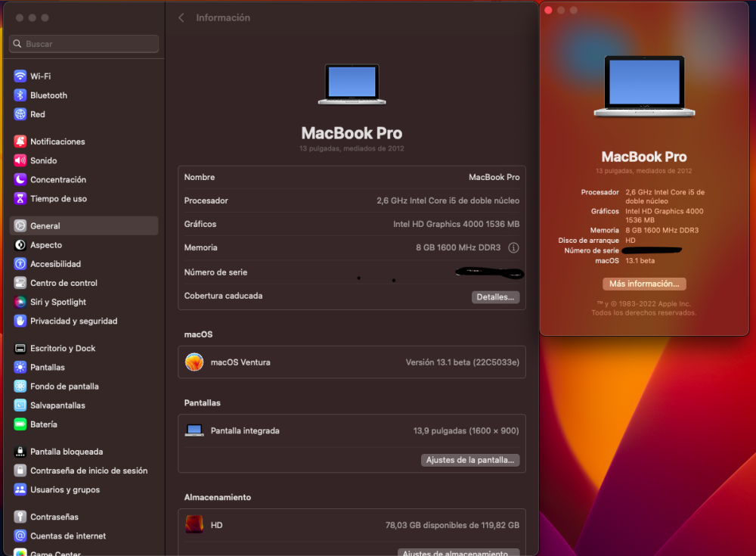The image size is (756, 556).
Task: Click Intel HD Graphics 4000 1536 MB value
Action: pos(456,224)
